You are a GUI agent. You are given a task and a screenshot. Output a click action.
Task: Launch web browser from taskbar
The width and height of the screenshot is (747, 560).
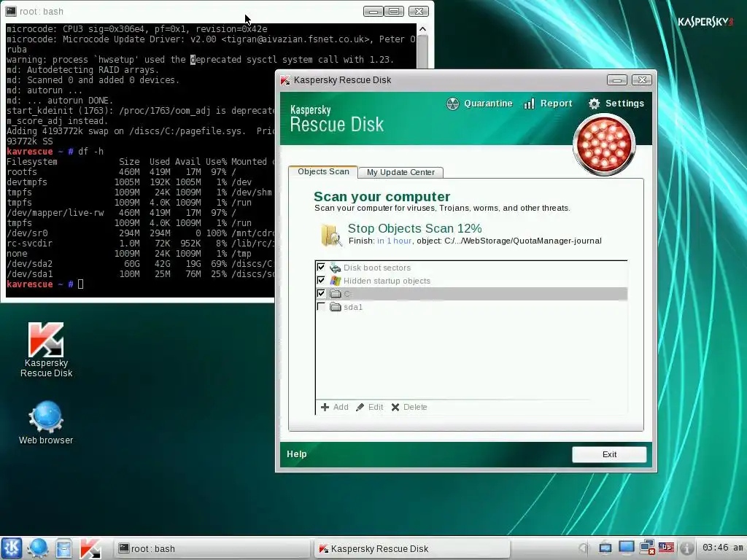click(x=38, y=548)
